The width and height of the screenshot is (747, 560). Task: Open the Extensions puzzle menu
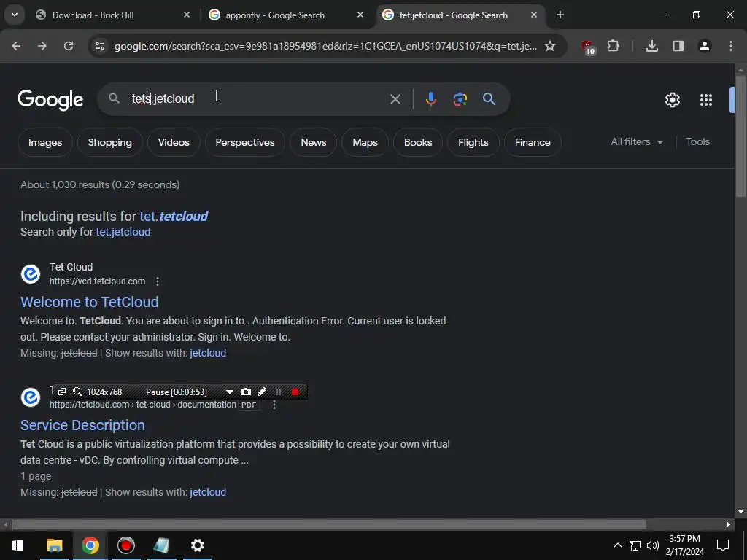613,46
